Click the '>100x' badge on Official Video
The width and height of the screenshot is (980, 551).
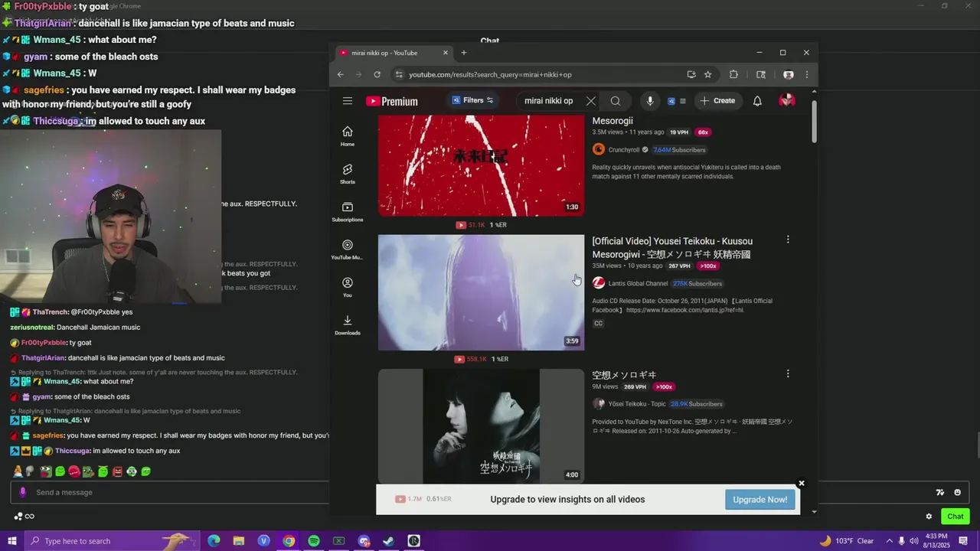[707, 266]
